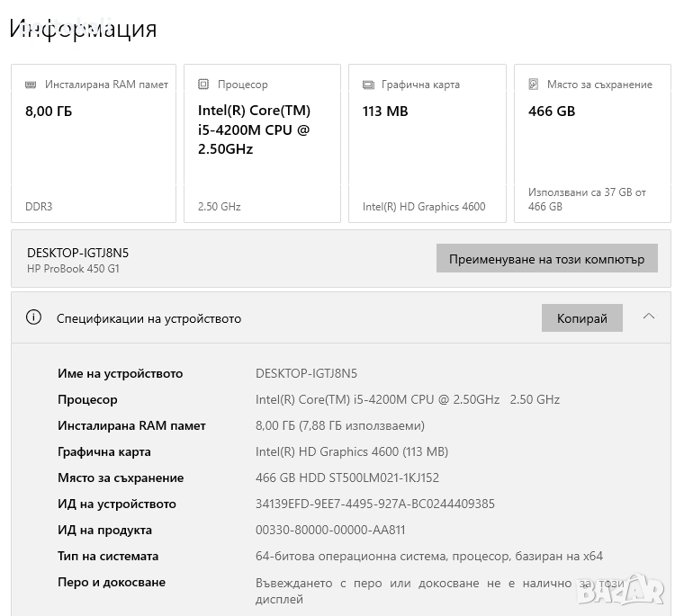The width and height of the screenshot is (675, 616).
Task: Click the storage drive icon
Action: [x=534, y=85]
